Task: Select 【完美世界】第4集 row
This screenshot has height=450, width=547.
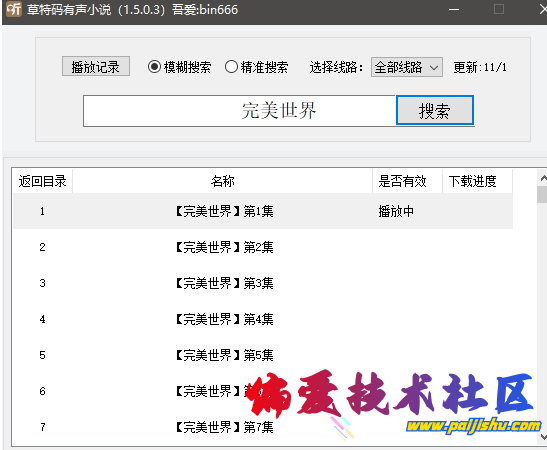Action: pyautogui.click(x=263, y=319)
